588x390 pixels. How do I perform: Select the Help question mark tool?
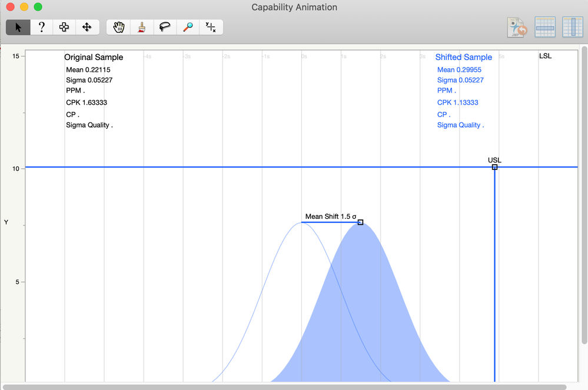click(x=42, y=27)
